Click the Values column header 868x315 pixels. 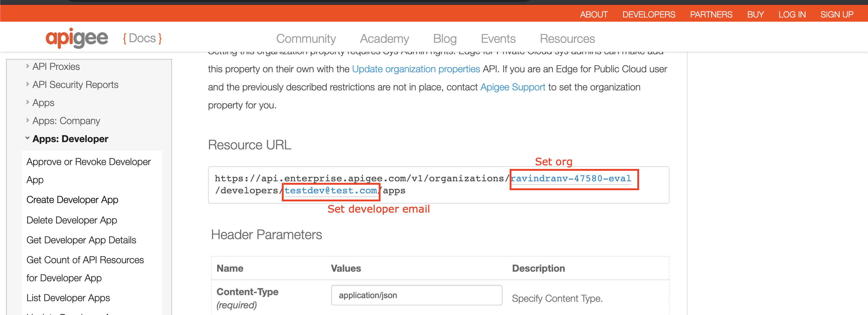click(x=346, y=268)
